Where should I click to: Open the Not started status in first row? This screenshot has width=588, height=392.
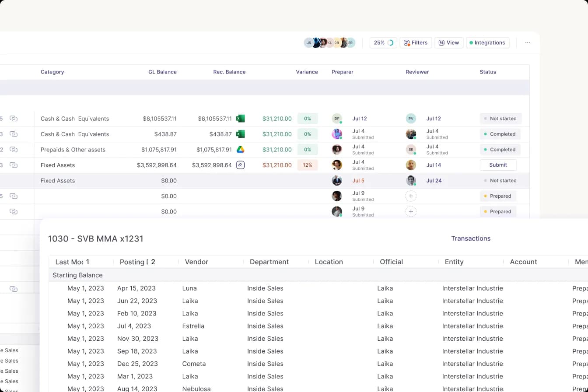(x=500, y=119)
